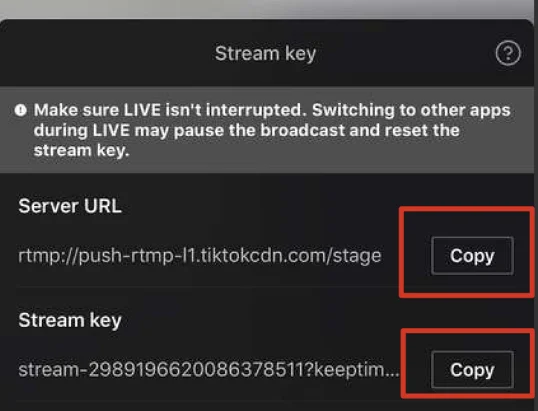The image size is (538, 411).
Task: Click the Stream key section heading above the key
Action: pyautogui.click(x=70, y=320)
